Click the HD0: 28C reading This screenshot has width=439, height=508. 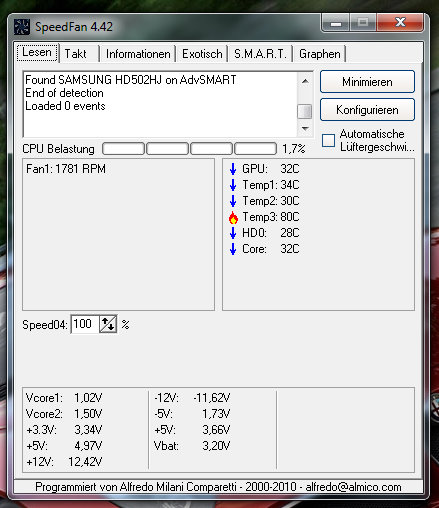tap(271, 233)
